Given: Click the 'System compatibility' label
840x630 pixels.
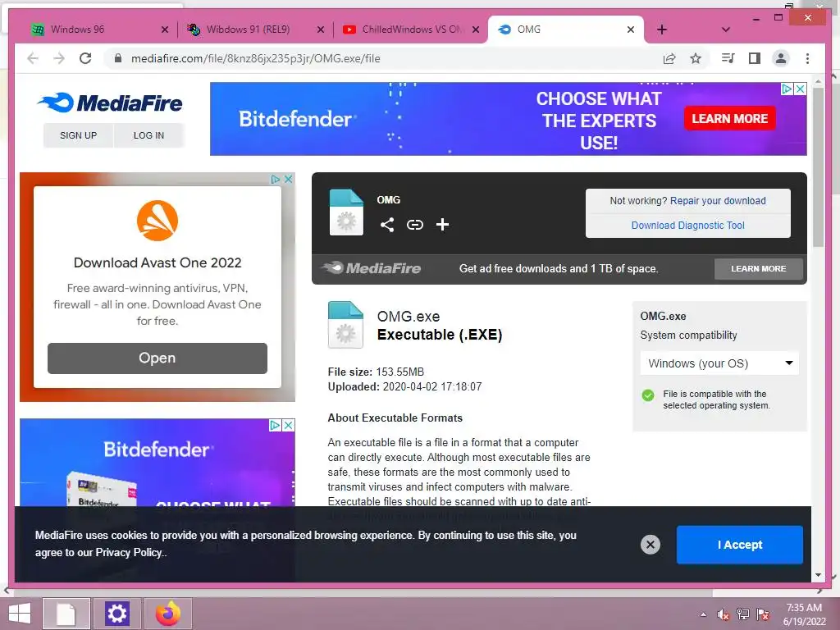Looking at the screenshot, I should click(688, 336).
